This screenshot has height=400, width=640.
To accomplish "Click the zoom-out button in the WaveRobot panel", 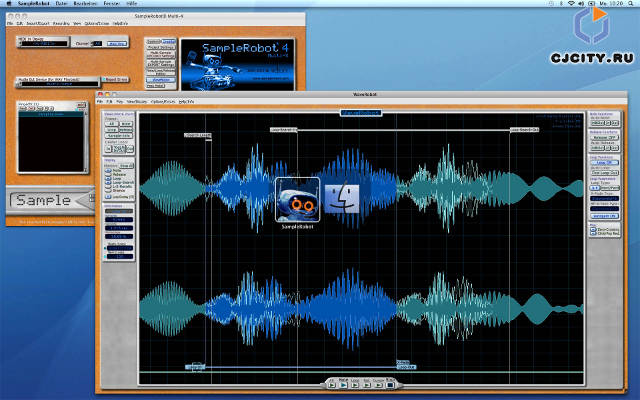I will (130, 149).
